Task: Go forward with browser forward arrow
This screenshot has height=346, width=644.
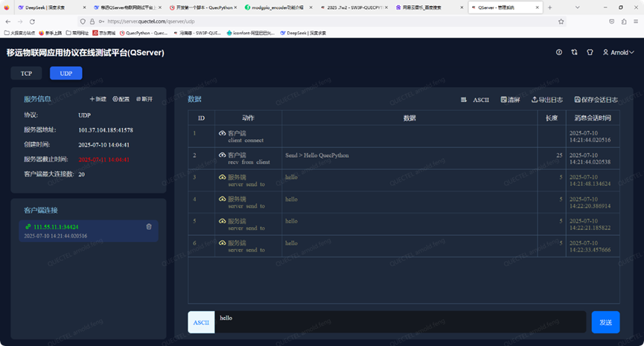Action: click(x=20, y=22)
